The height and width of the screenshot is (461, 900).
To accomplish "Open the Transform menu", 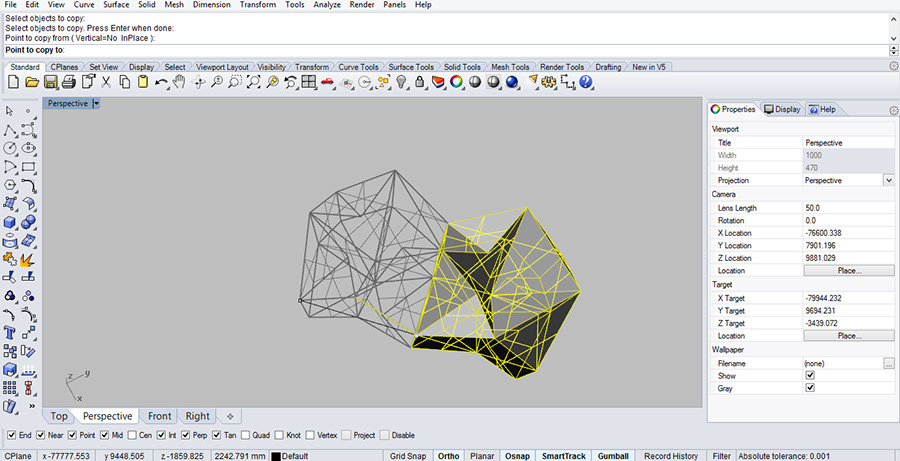I will click(258, 5).
